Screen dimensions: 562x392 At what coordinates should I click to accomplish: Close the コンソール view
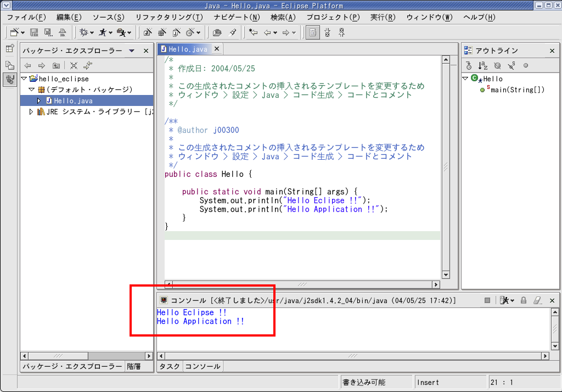[x=552, y=300]
